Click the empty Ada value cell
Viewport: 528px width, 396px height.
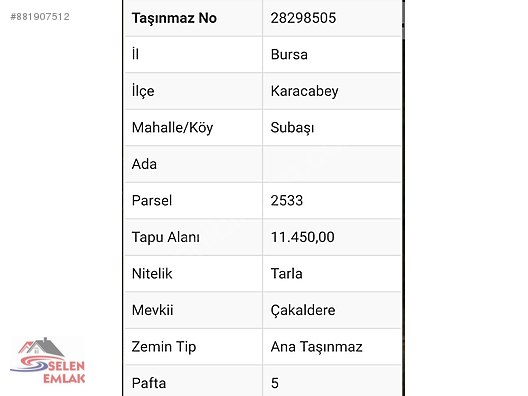click(x=332, y=164)
